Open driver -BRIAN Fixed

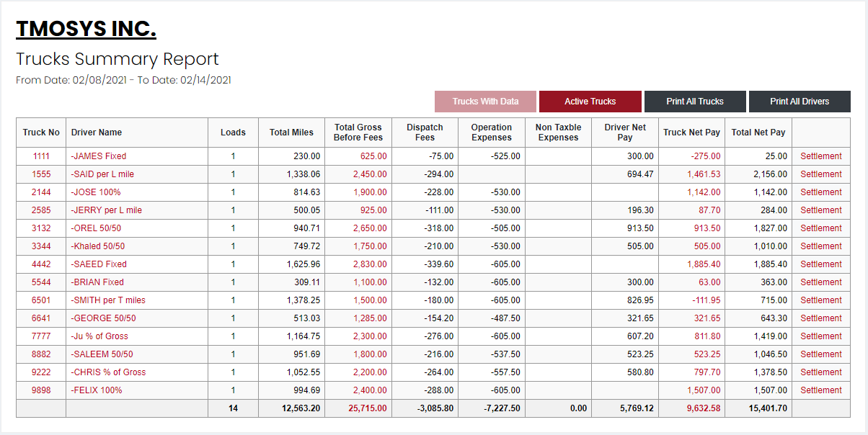click(97, 282)
